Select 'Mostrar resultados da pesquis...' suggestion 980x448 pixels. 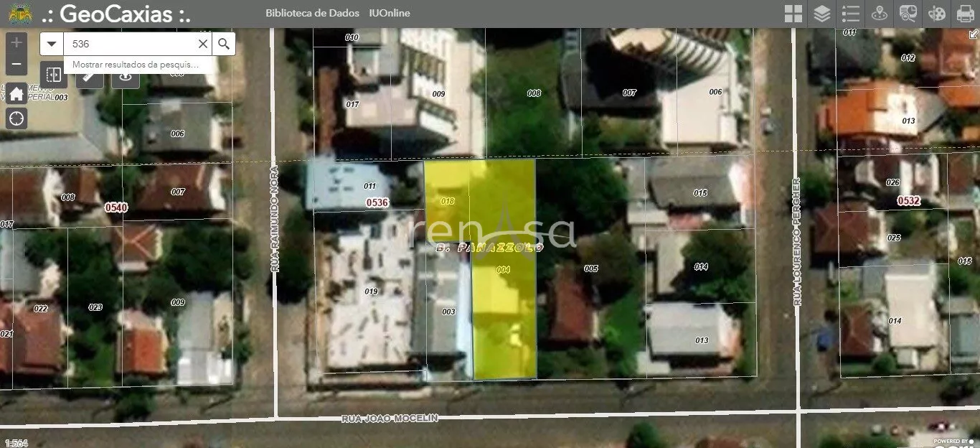[x=136, y=65]
